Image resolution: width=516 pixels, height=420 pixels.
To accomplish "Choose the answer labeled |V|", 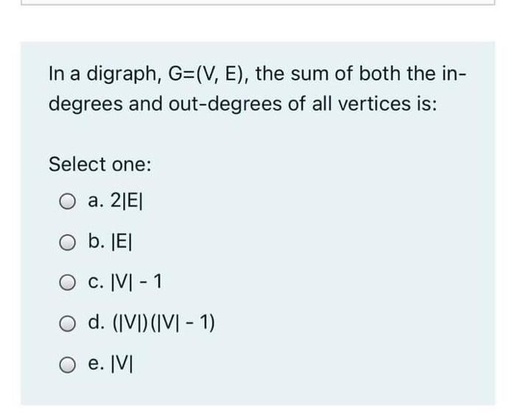I will (x=122, y=364).
